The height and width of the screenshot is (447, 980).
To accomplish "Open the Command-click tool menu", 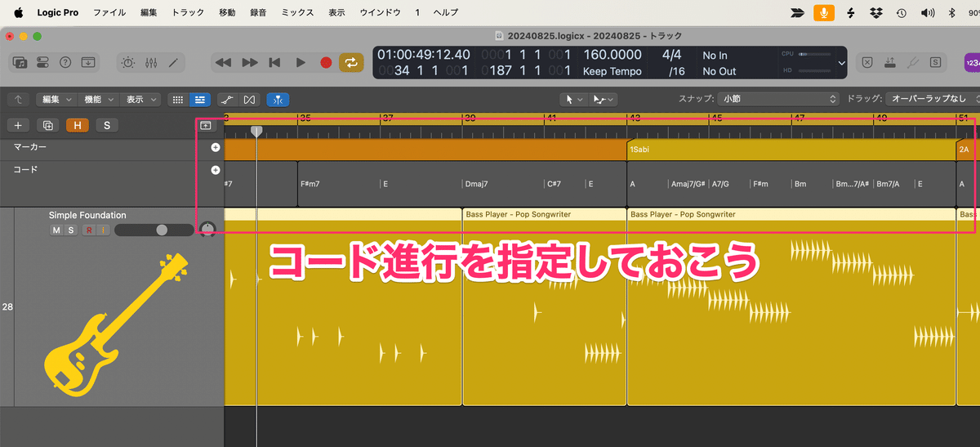I will coord(604,99).
